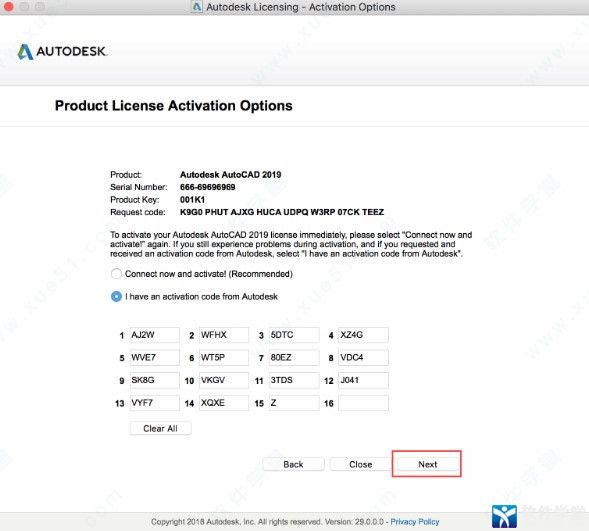The height and width of the screenshot is (531, 589).
Task: Click activation code field 8 containing VDC4
Action: (363, 358)
